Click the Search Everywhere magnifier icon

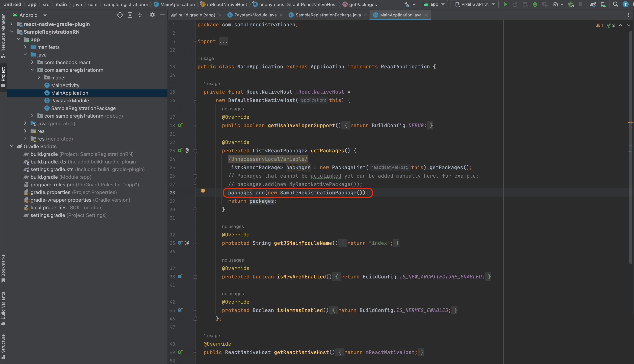coord(615,4)
